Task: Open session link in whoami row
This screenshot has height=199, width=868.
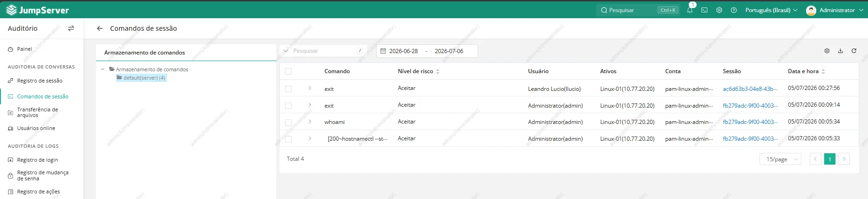Action: (750, 122)
